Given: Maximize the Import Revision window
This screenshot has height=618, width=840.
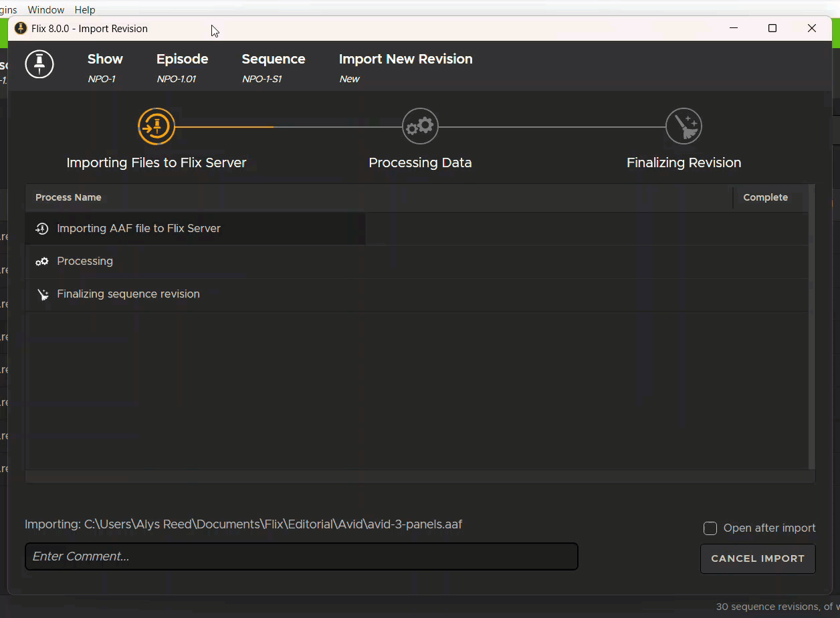Looking at the screenshot, I should pyautogui.click(x=772, y=28).
